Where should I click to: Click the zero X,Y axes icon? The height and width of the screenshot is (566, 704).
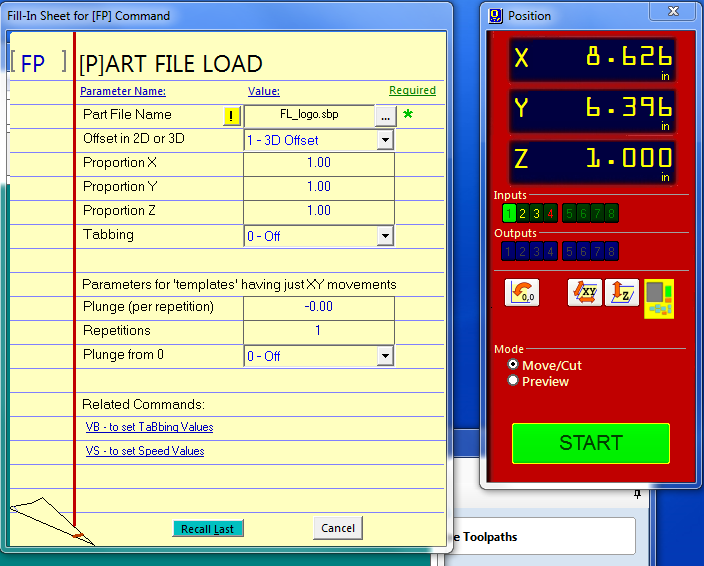point(522,293)
